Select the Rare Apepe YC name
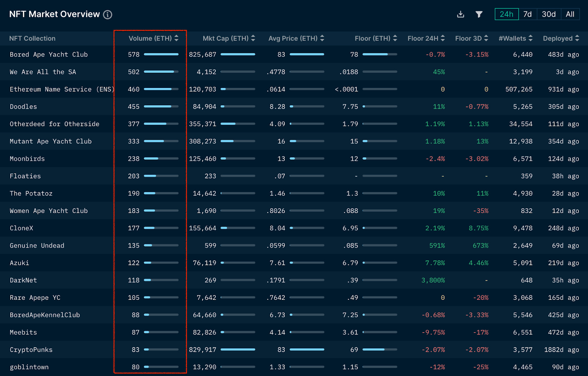The width and height of the screenshot is (588, 376). [35, 298]
